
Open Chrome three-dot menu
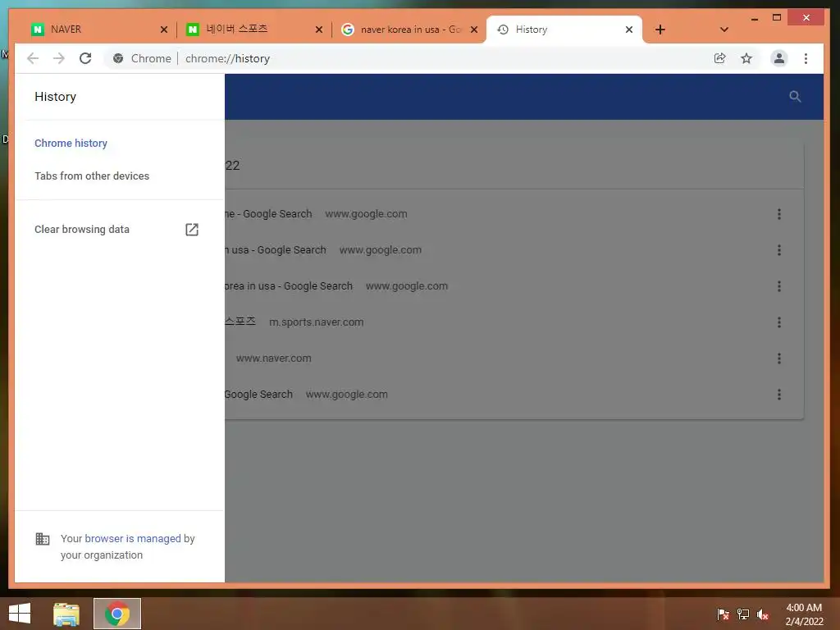[x=806, y=58]
